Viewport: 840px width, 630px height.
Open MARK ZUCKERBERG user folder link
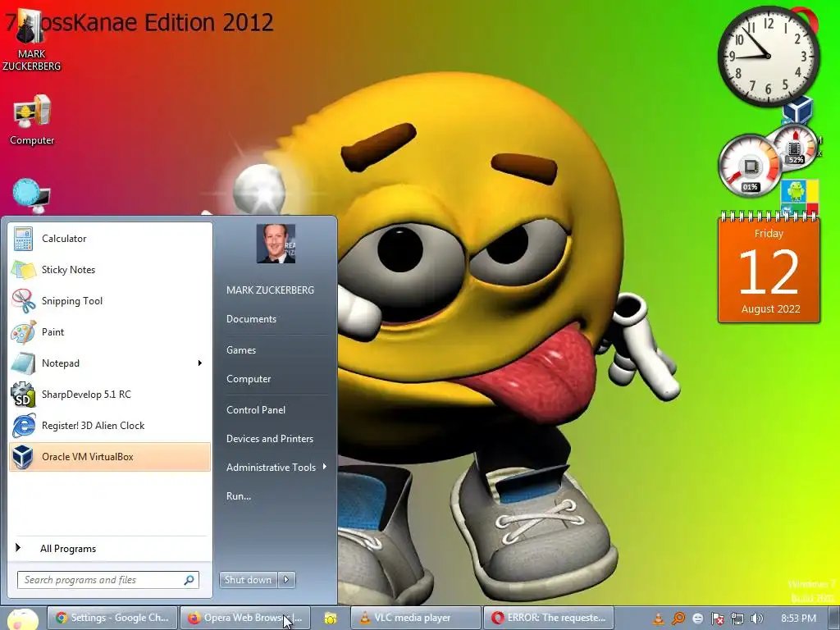[270, 290]
